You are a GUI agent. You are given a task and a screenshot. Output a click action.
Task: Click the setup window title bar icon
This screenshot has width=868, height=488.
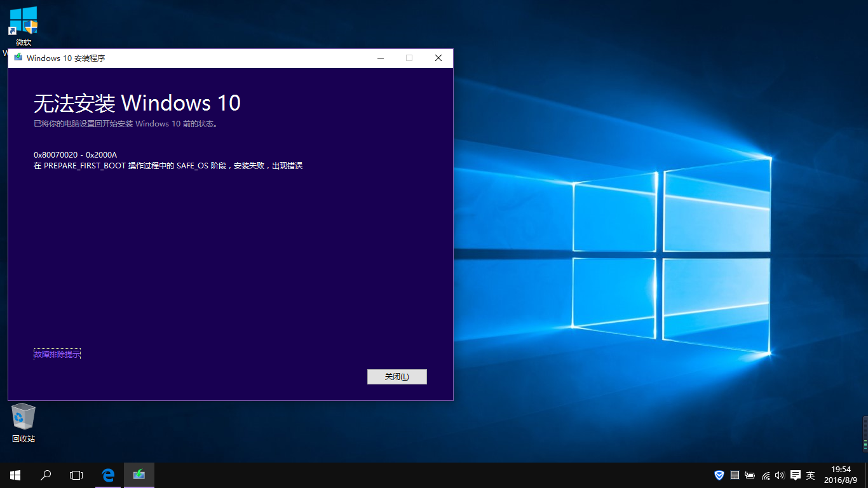click(x=18, y=58)
